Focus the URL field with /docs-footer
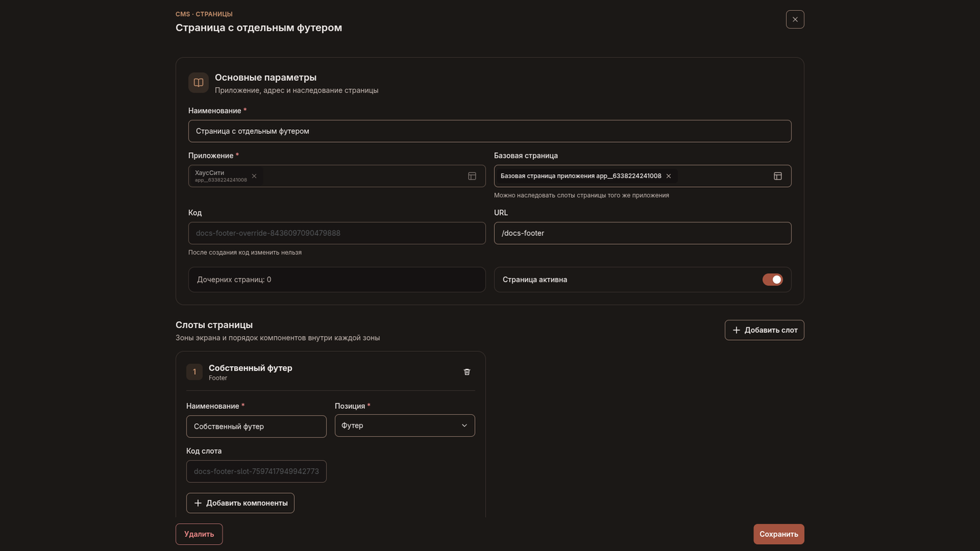 [642, 233]
